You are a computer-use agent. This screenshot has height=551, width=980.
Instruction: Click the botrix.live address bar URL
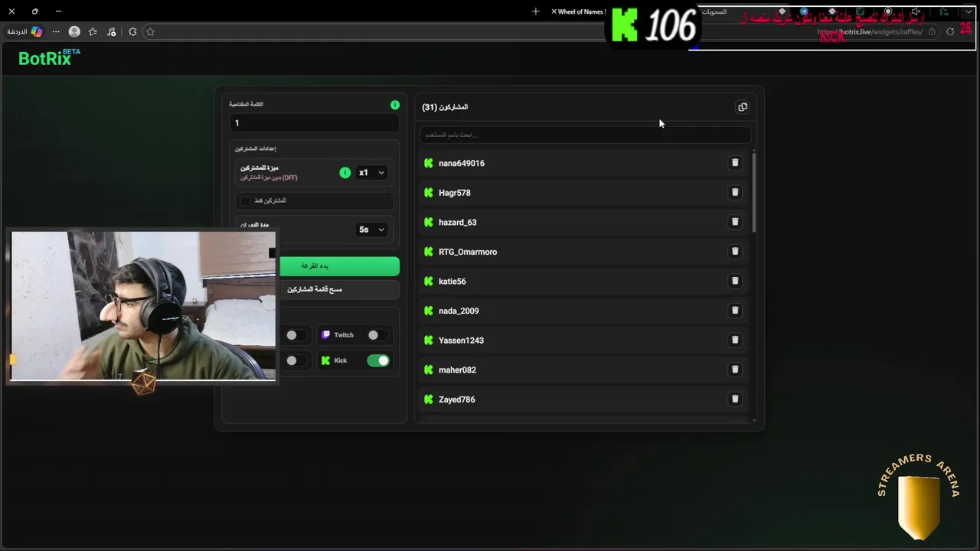[x=871, y=32]
